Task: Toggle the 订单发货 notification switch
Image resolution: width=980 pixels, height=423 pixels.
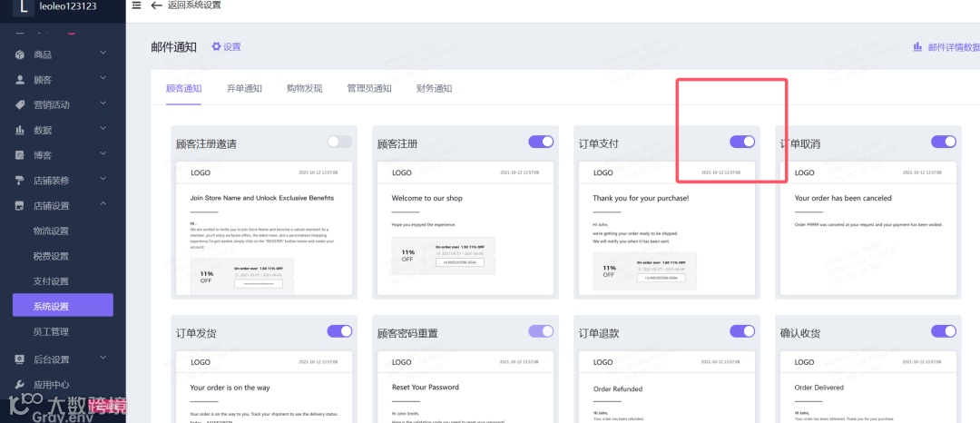Action: pyautogui.click(x=339, y=331)
